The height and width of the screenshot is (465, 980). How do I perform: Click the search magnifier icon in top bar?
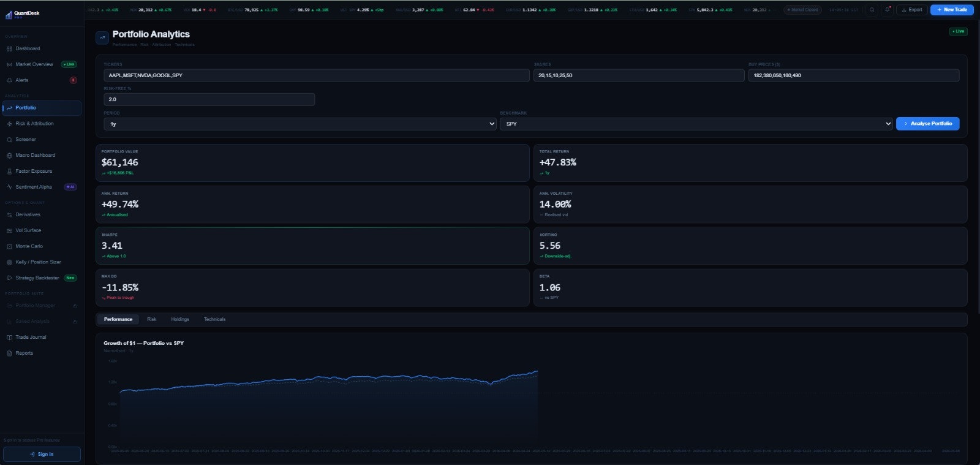872,10
